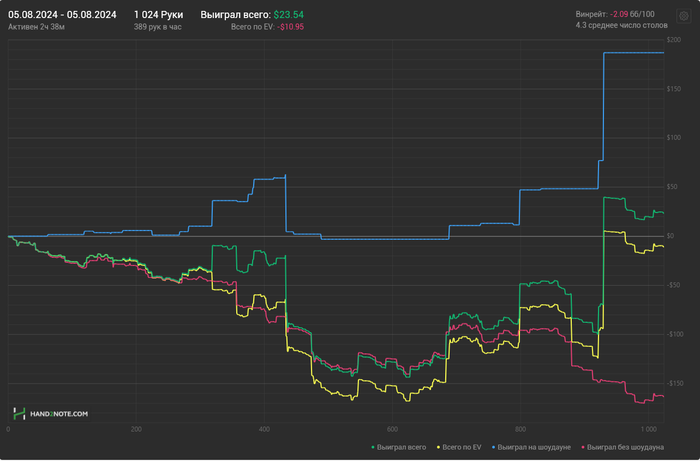Click the $50 y-axis label
Screen dimensions: 700x461
[x=672, y=187]
